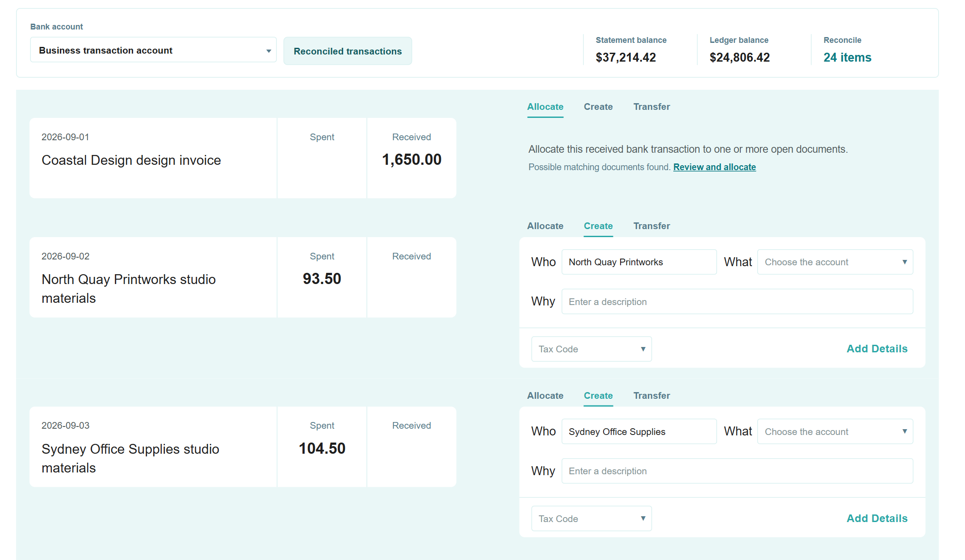
Task: Click the Coastal Design design invoice description
Action: click(131, 160)
